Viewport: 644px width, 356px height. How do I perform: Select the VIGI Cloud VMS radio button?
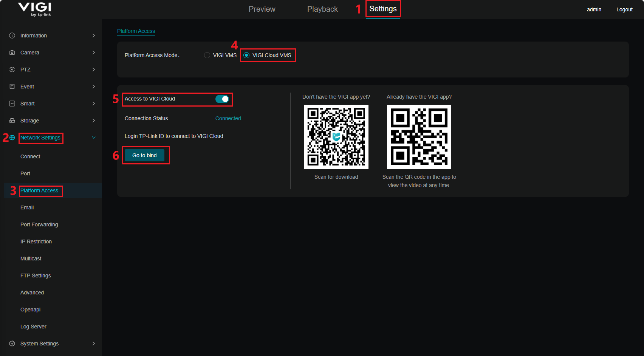pos(246,55)
